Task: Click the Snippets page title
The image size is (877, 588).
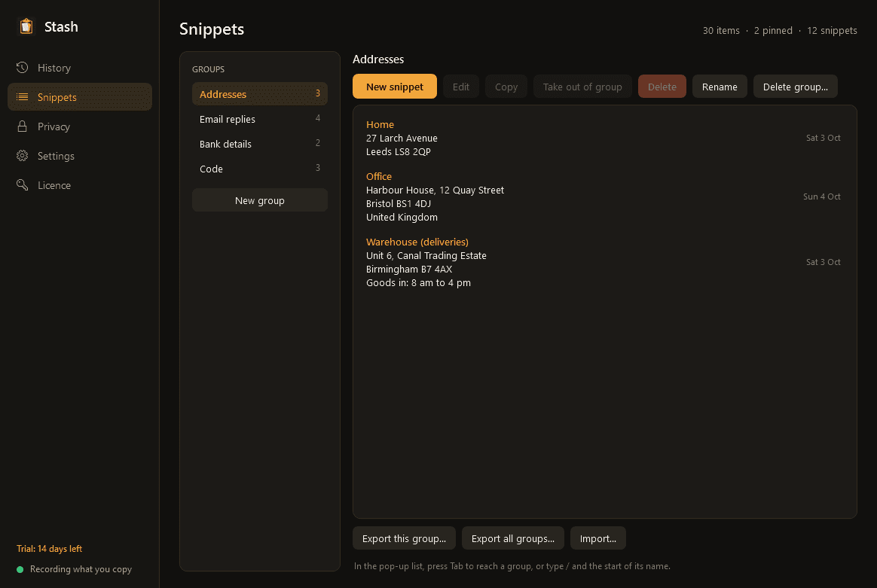Action: point(212,29)
